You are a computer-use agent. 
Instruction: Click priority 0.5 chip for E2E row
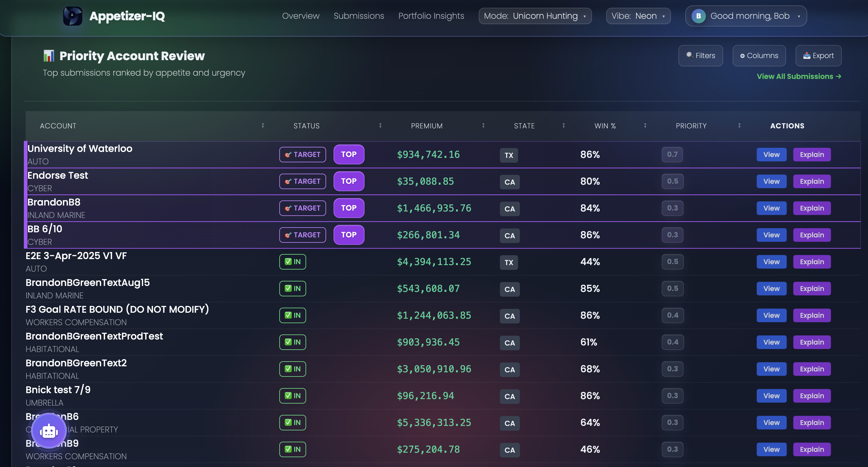(672, 261)
